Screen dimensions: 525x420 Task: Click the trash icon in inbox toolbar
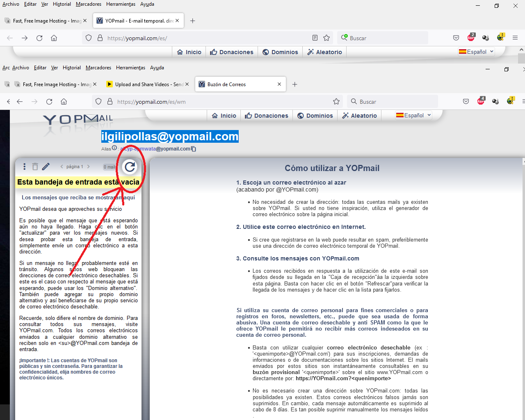click(x=35, y=167)
